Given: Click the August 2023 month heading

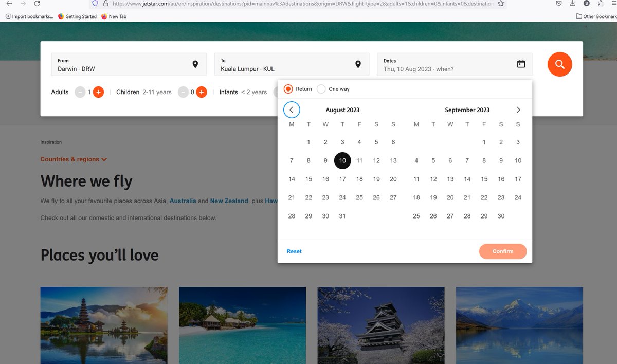Looking at the screenshot, I should (342, 110).
